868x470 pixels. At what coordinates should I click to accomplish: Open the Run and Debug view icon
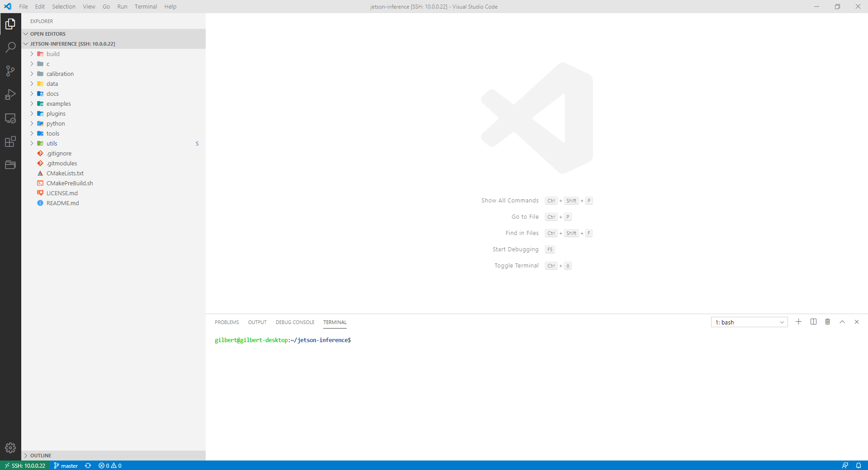(10, 94)
